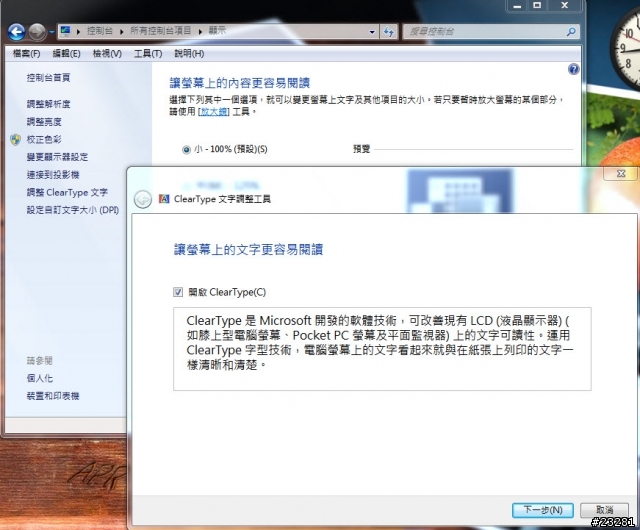Open the 檔案(F) menu

[27, 53]
